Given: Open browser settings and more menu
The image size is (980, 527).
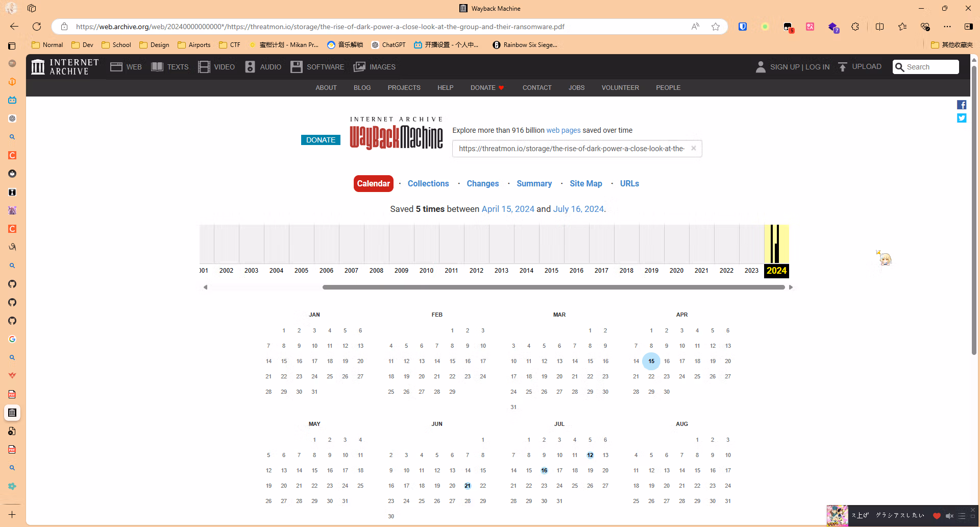Looking at the screenshot, I should pos(947,27).
